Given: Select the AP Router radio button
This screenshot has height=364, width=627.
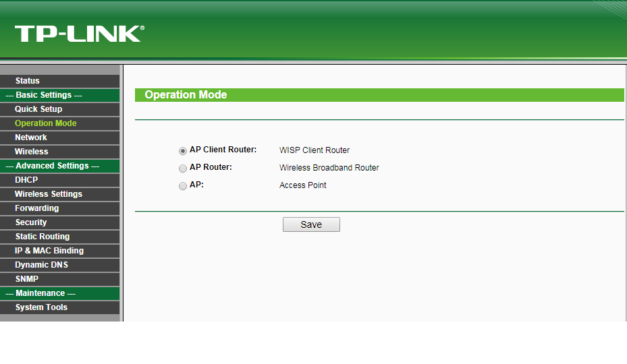Looking at the screenshot, I should [183, 169].
